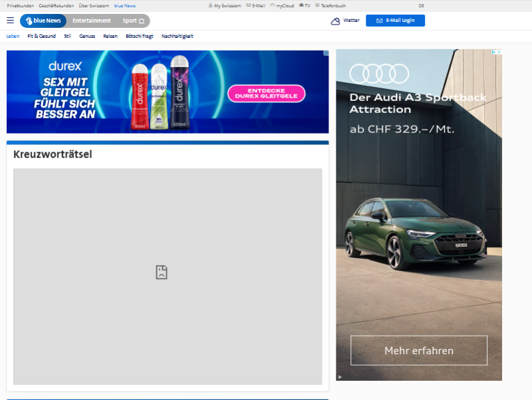Open the DE language selector

tap(421, 5)
